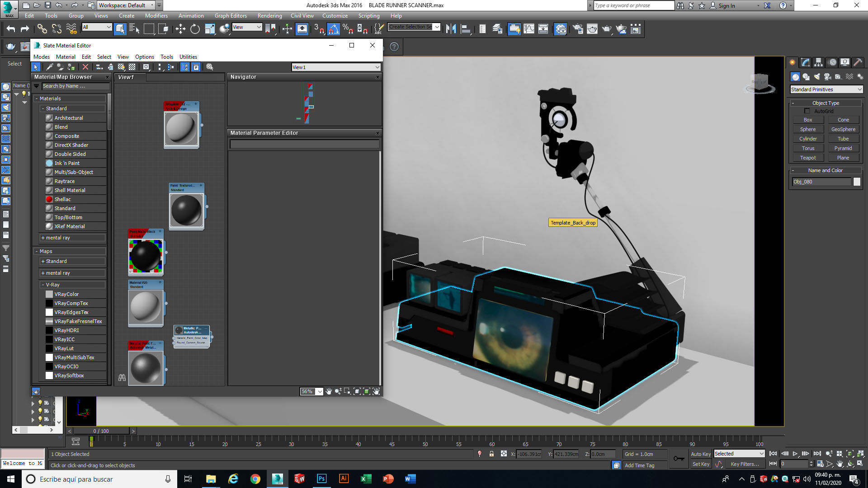
Task: Select the Lights category icon
Action: tap(817, 77)
